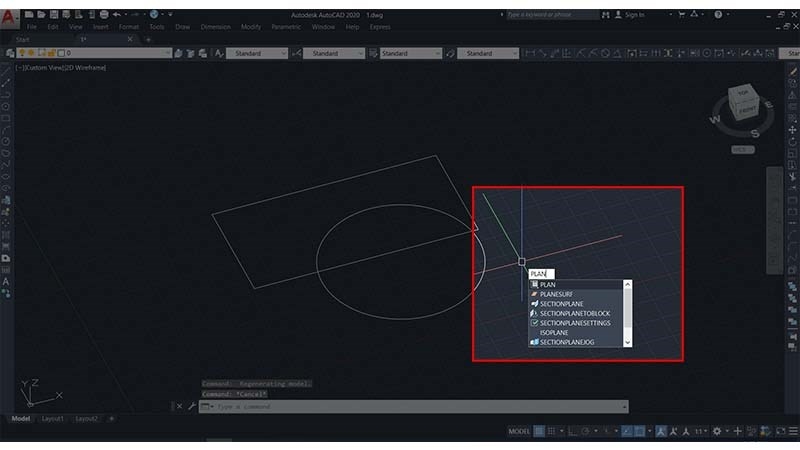This screenshot has height=450, width=800.
Task: Click the PLAN command suggestion icon
Action: click(534, 285)
